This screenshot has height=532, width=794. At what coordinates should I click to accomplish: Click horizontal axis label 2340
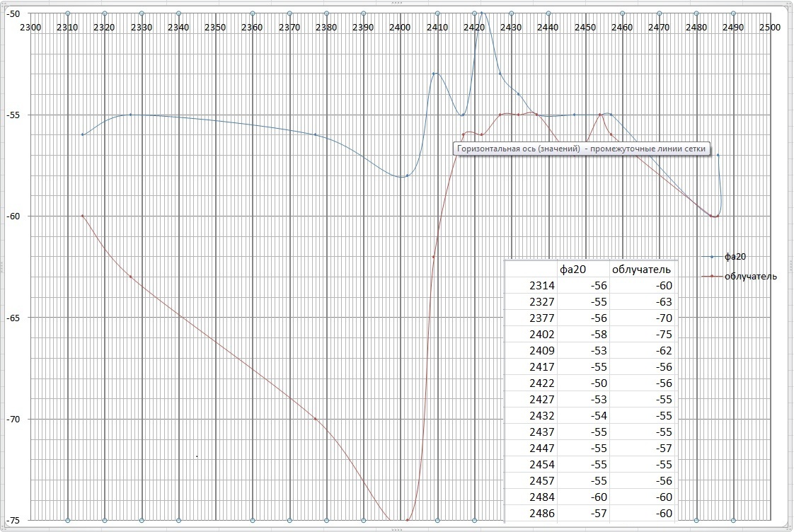click(178, 28)
